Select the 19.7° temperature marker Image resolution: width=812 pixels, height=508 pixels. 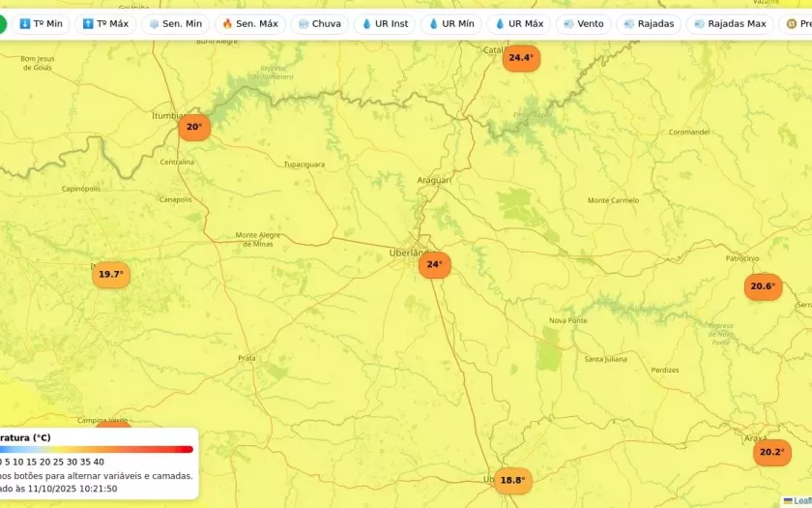click(111, 275)
